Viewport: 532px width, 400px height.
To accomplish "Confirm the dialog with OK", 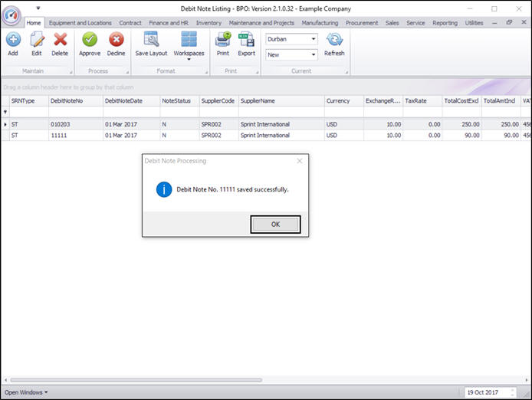I will pos(275,225).
